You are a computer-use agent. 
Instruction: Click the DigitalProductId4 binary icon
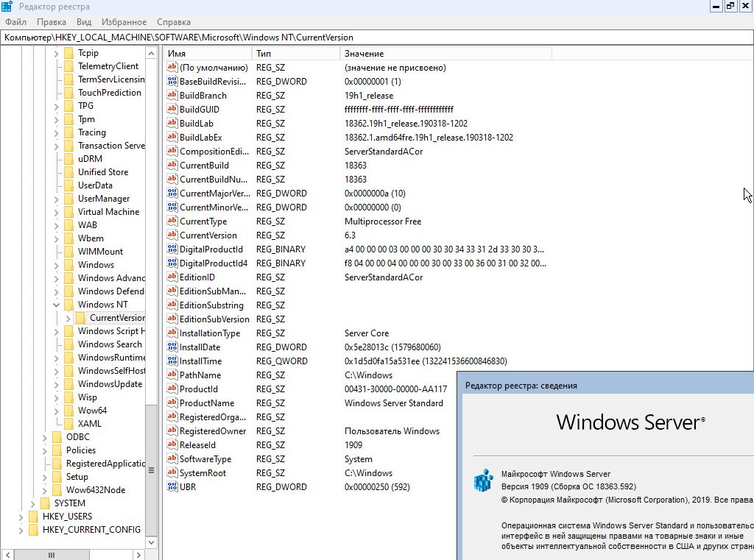click(172, 263)
